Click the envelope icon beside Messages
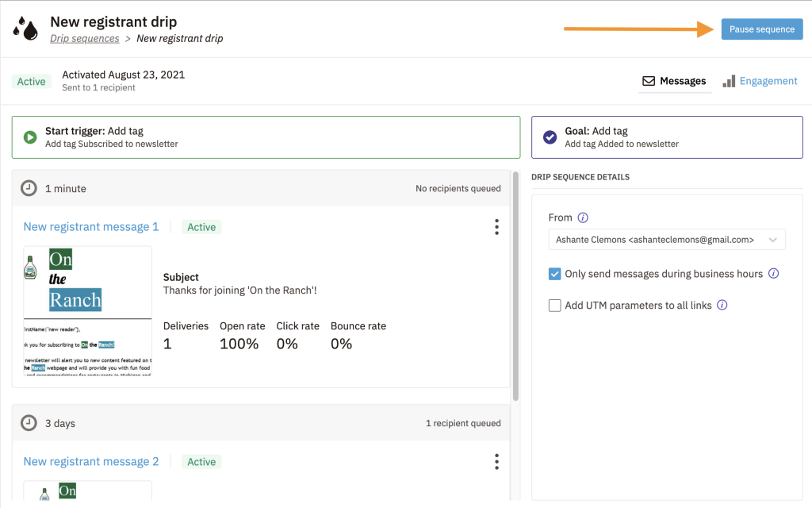The image size is (812, 508). [649, 81]
